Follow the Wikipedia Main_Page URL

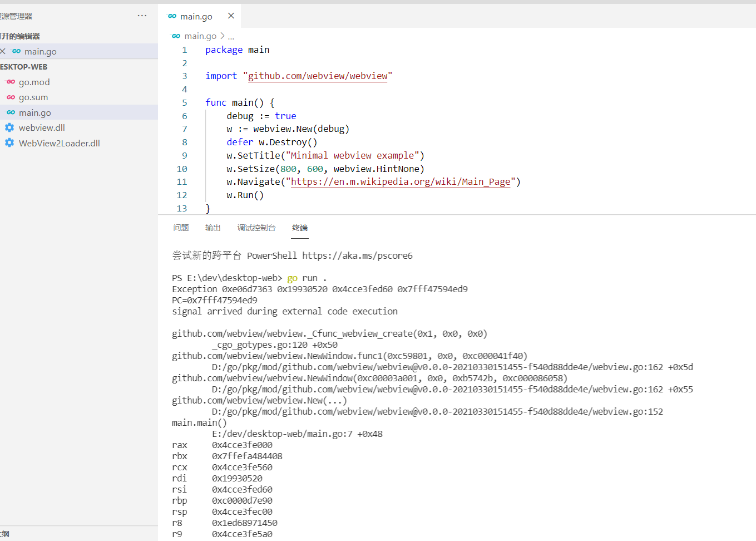coord(401,181)
